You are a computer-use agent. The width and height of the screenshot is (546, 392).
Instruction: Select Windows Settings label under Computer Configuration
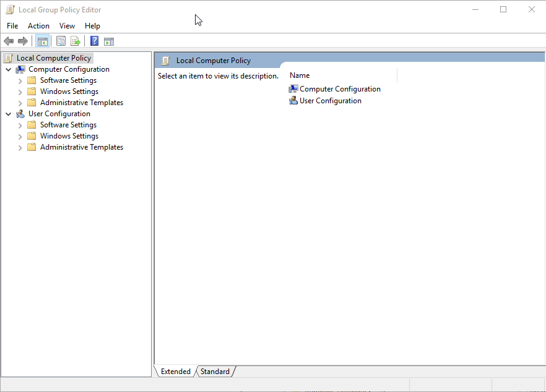coord(69,92)
